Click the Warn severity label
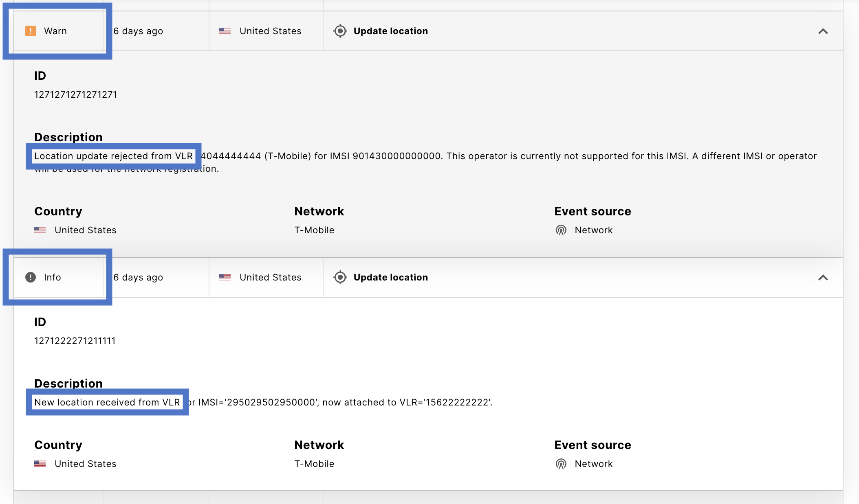 (x=55, y=31)
